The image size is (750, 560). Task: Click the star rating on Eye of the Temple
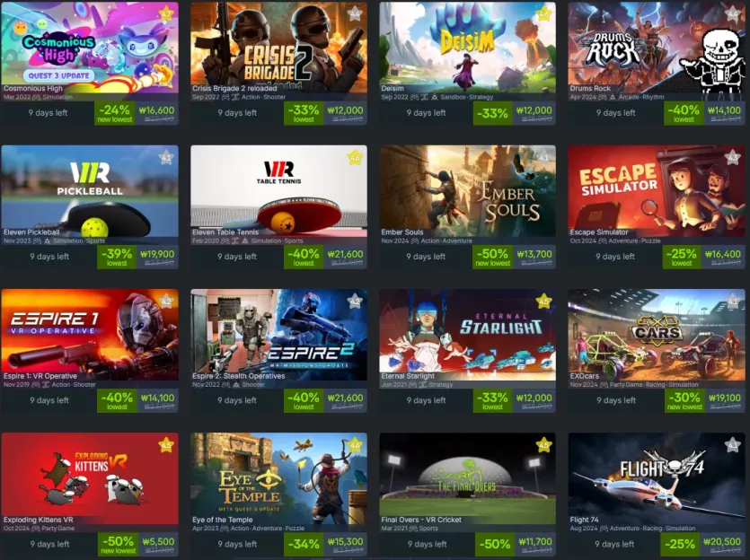355,445
